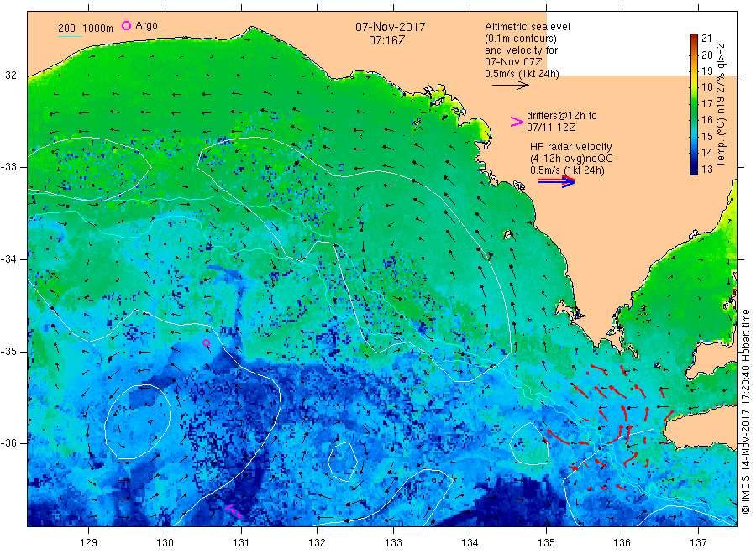Click the longitude label 130

pyautogui.click(x=165, y=542)
